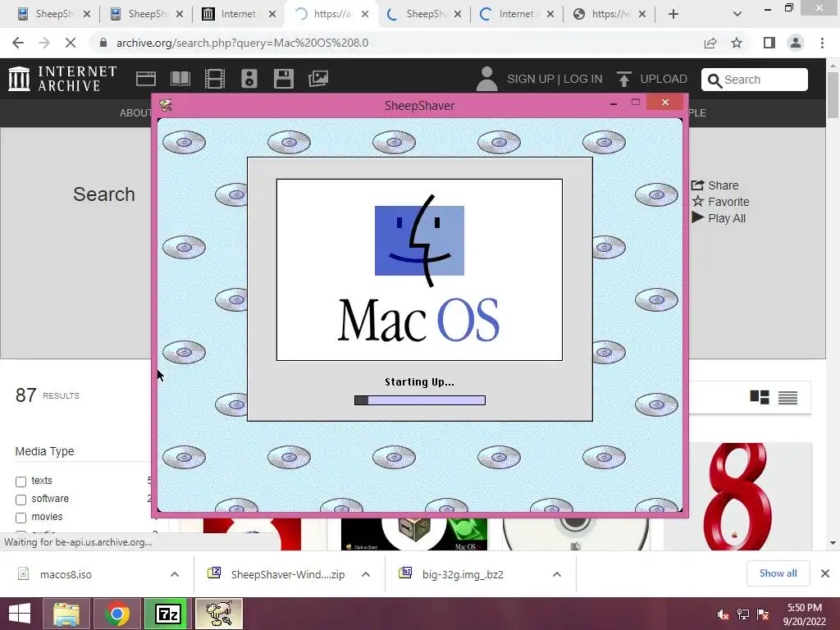Viewport: 840px width, 630px height.
Task: Open 7-Zip from the taskbar
Action: click(x=167, y=614)
